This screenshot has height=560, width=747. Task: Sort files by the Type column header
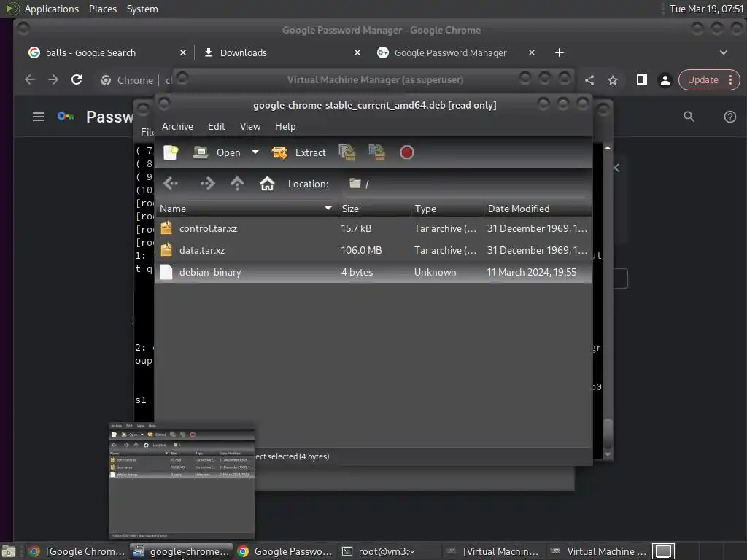pyautogui.click(x=447, y=209)
